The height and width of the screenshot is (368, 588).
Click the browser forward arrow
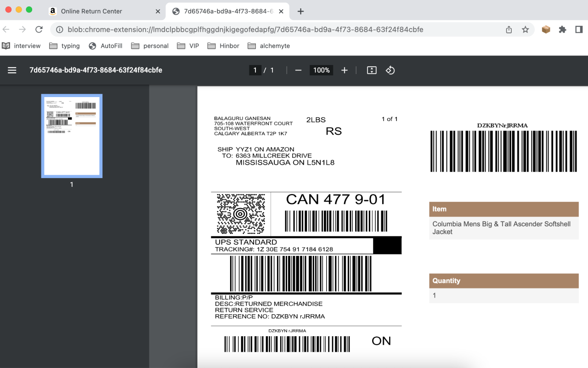tap(22, 29)
